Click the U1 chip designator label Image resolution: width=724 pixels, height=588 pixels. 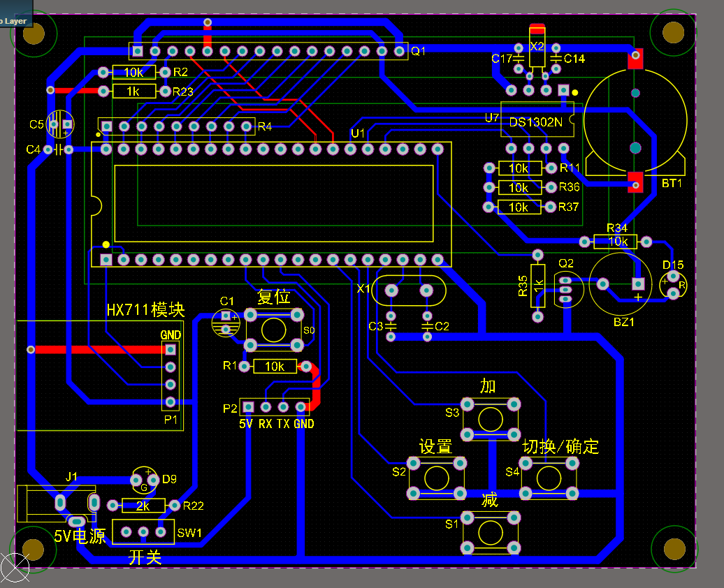click(x=358, y=133)
